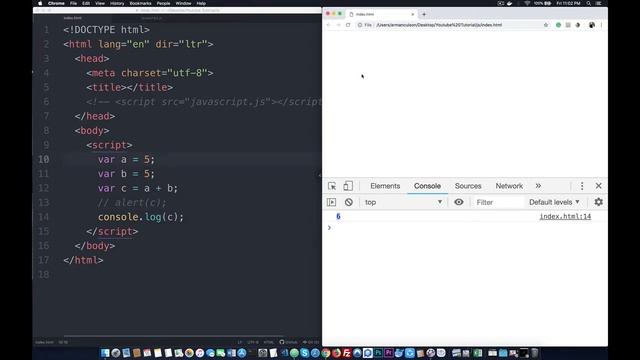Click the 'var c = a + b;' line
Screen dimensions: 640x360
click(x=138, y=188)
